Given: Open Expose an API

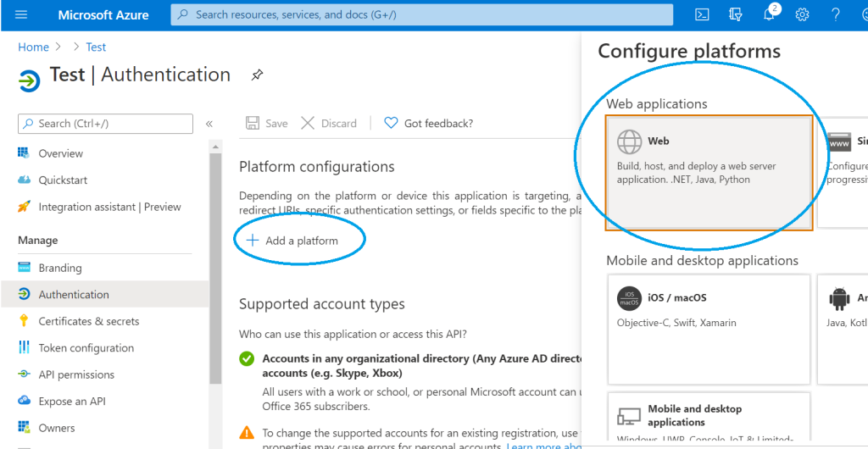Looking at the screenshot, I should 72,402.
